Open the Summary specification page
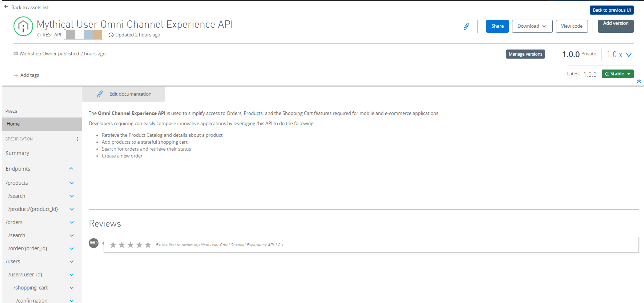The height and width of the screenshot is (303, 644). tap(17, 153)
